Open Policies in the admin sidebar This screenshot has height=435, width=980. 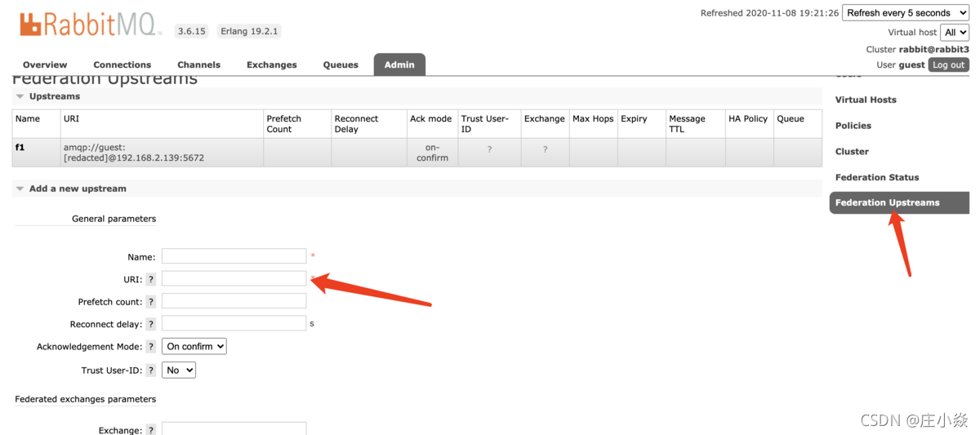pyautogui.click(x=853, y=126)
